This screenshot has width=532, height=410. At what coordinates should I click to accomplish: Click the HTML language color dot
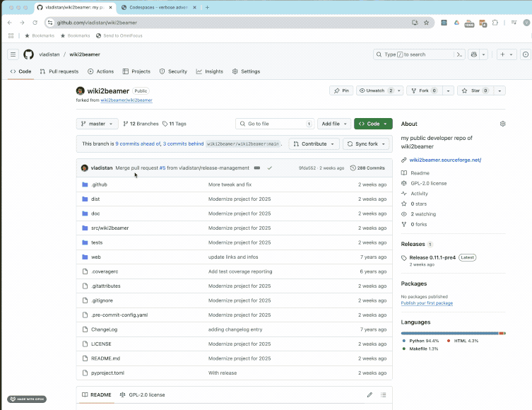coord(449,341)
